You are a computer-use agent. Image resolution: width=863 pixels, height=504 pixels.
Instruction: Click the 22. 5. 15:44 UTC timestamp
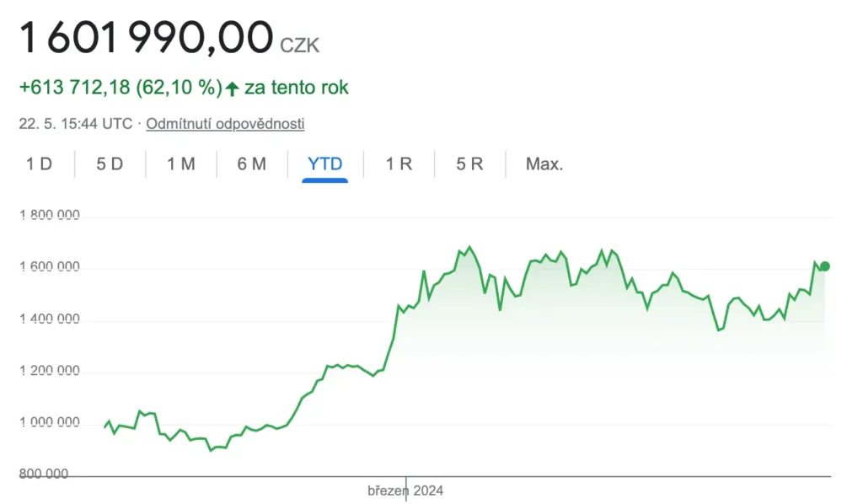(76, 124)
